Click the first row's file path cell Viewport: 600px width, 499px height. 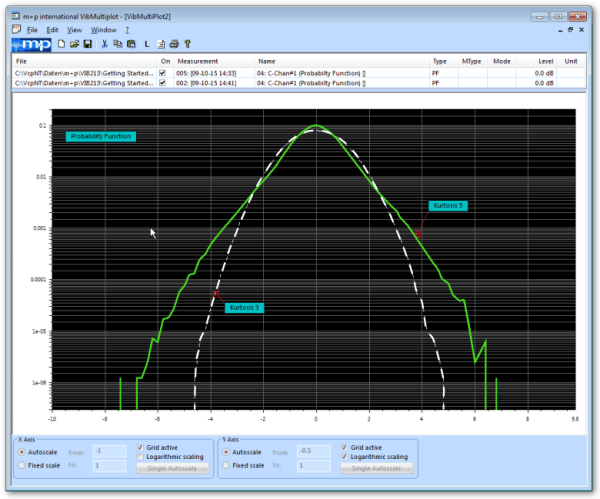click(85, 73)
